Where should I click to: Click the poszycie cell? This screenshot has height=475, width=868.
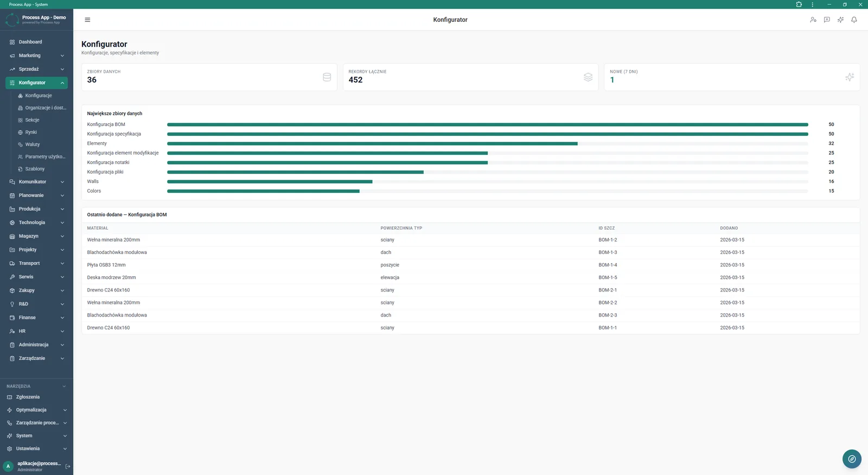(x=390, y=265)
